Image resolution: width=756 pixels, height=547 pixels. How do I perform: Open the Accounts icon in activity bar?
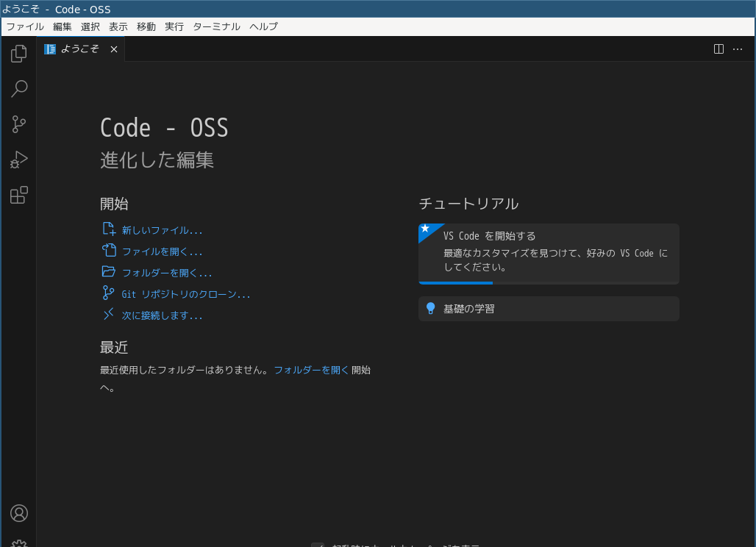(x=19, y=513)
